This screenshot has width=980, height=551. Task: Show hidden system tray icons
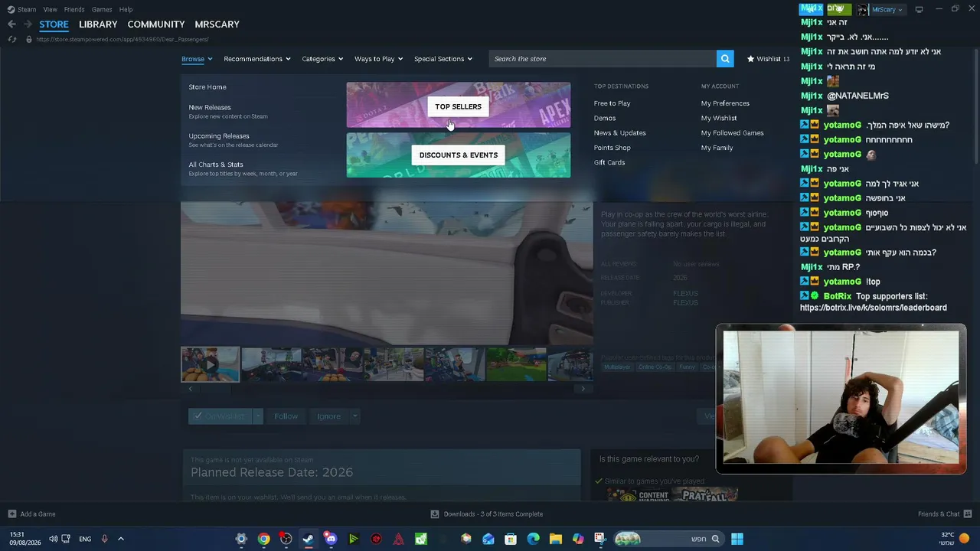120,539
